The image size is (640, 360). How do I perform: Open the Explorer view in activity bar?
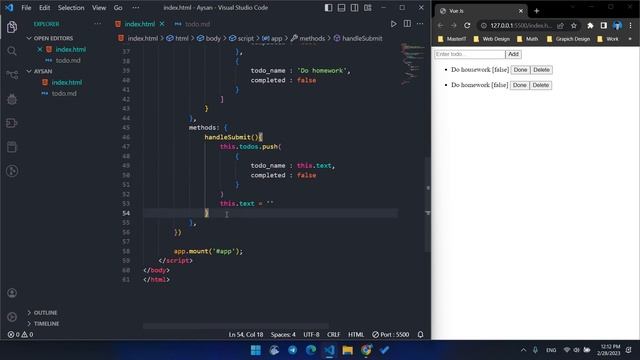[x=12, y=27]
